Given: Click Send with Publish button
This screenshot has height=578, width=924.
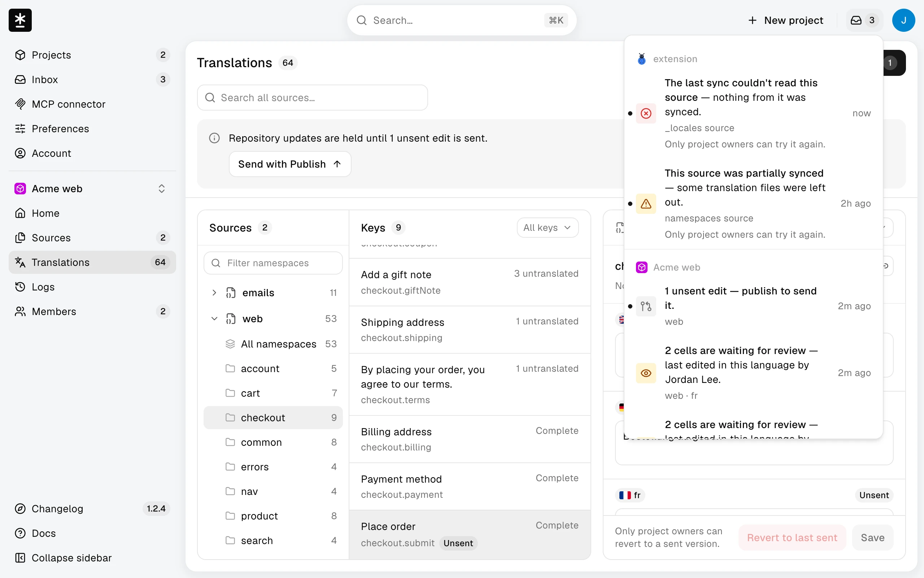Looking at the screenshot, I should [290, 164].
